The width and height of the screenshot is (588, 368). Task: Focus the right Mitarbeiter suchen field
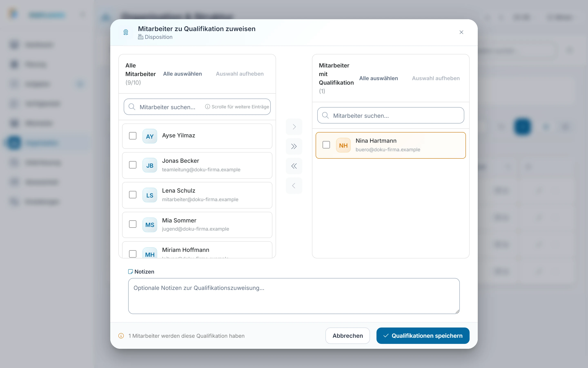(x=391, y=115)
